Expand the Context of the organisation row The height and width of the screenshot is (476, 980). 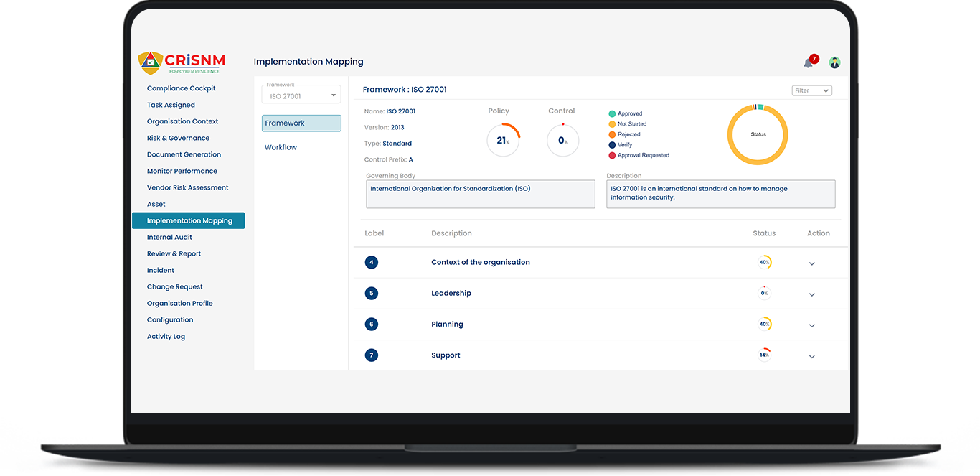pos(812,263)
